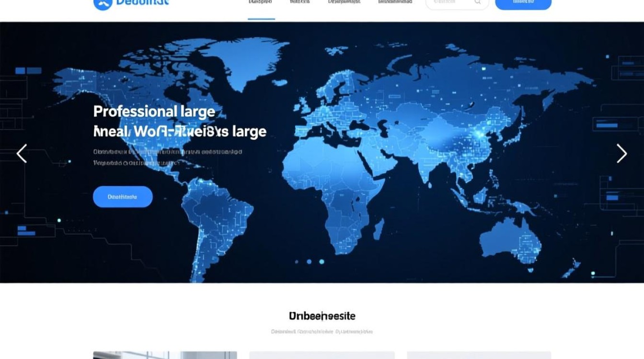Open the middle card below section heading
The width and height of the screenshot is (644, 359).
[322, 355]
